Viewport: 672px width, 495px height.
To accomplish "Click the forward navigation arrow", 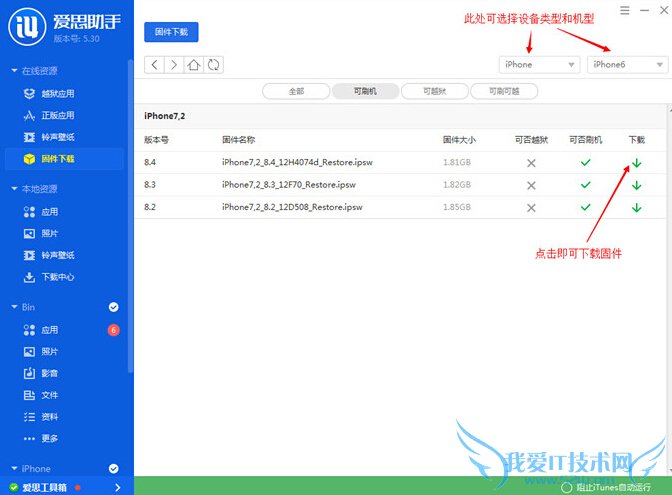I will coord(174,65).
